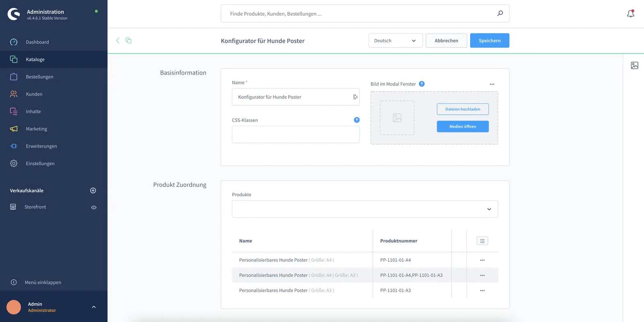Click product number PP-1101-01-A3
The width and height of the screenshot is (644, 322).
point(395,290)
